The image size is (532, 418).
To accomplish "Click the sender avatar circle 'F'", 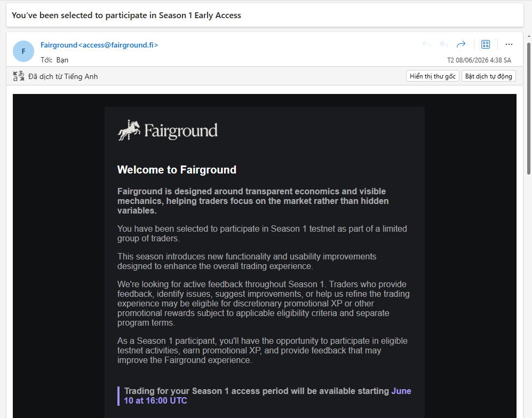I will (x=23, y=51).
